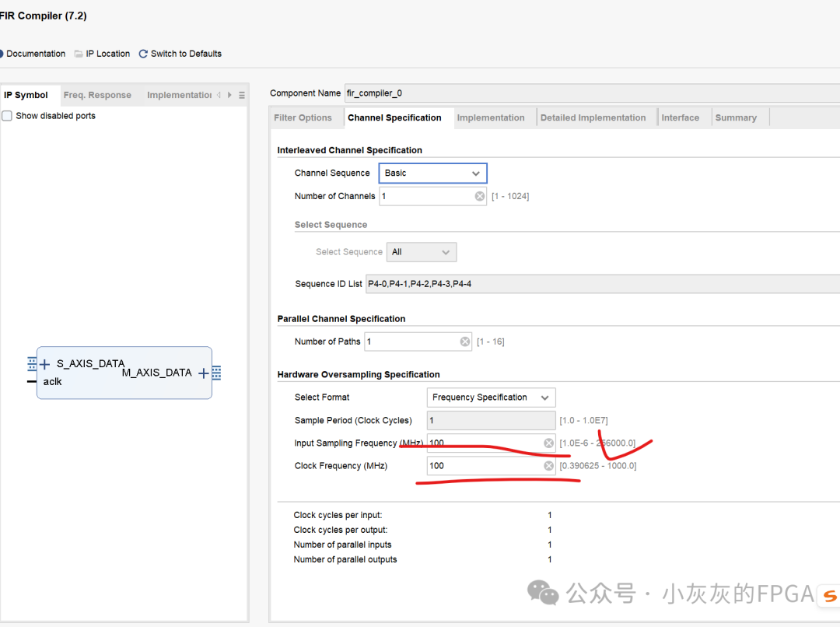Click the S_AXIS_DATA bus connector icon
This screenshot has height=627, width=840.
click(32, 364)
